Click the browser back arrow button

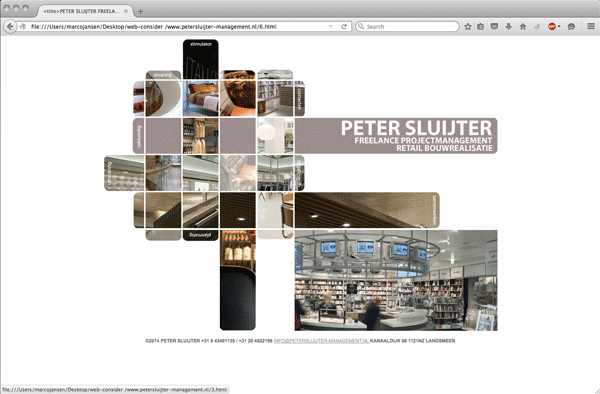click(10, 27)
